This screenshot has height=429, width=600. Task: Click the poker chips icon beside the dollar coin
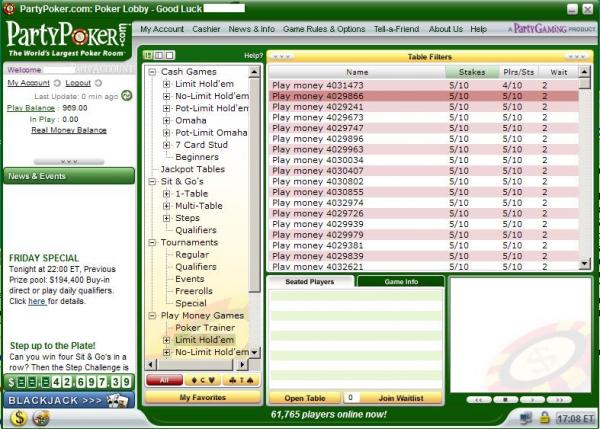click(x=41, y=418)
